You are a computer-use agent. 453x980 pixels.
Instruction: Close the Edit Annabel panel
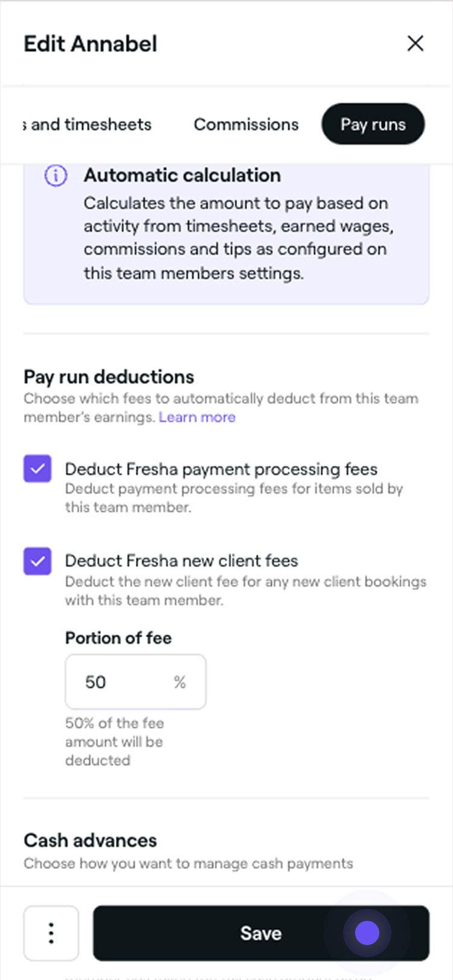tap(415, 43)
